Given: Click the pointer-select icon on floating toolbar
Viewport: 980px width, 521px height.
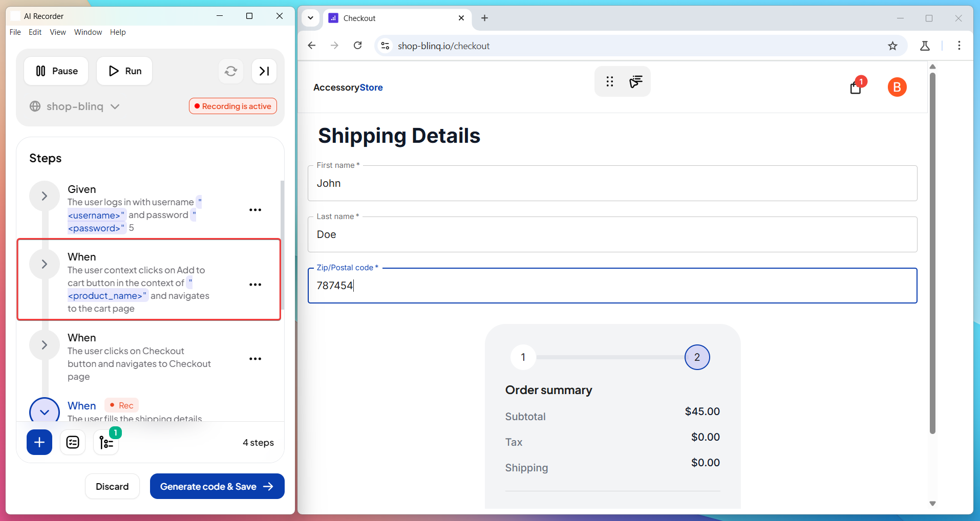Looking at the screenshot, I should click(x=636, y=82).
